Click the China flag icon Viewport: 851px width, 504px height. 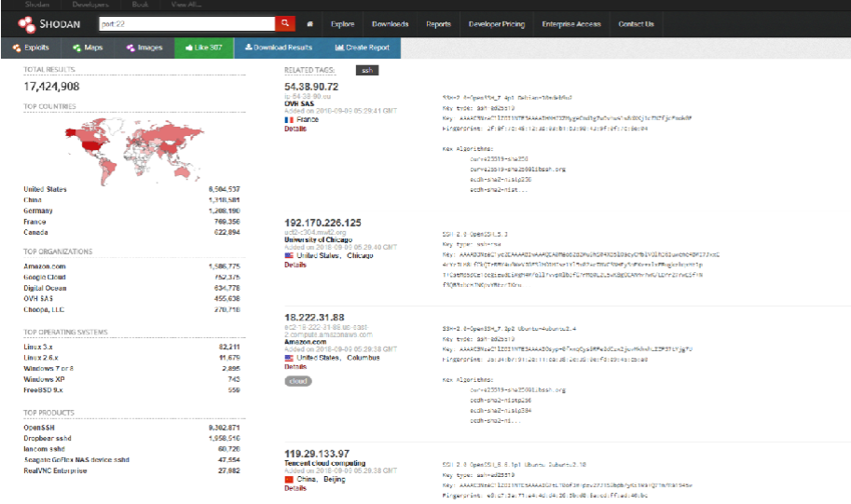coord(289,480)
